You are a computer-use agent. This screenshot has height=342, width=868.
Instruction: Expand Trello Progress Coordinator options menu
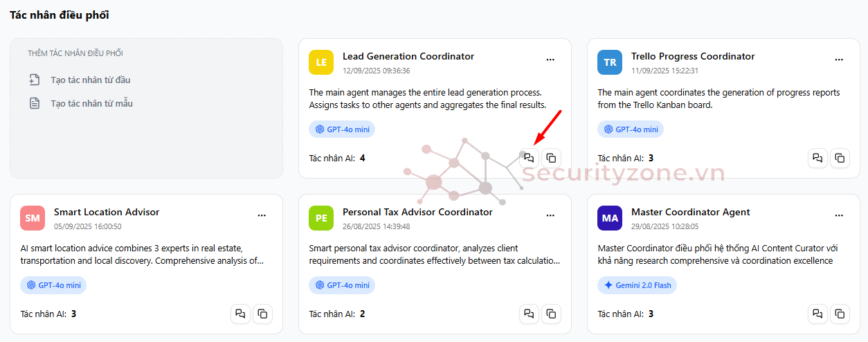coord(839,60)
